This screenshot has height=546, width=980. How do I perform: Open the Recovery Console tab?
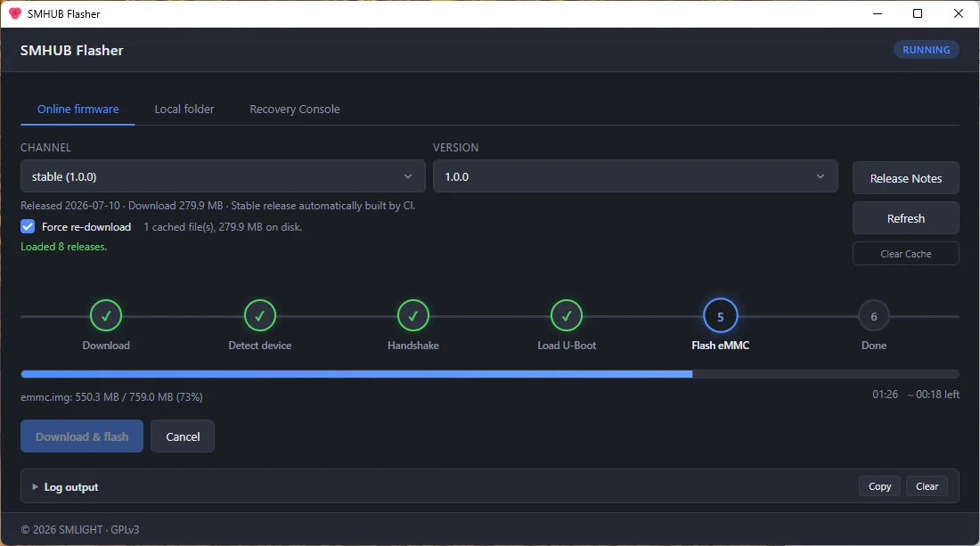point(294,109)
